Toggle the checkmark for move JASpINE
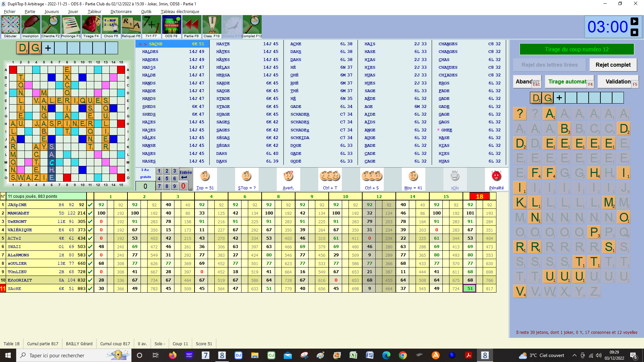This screenshot has height=362, width=644. pyautogui.click(x=90, y=205)
